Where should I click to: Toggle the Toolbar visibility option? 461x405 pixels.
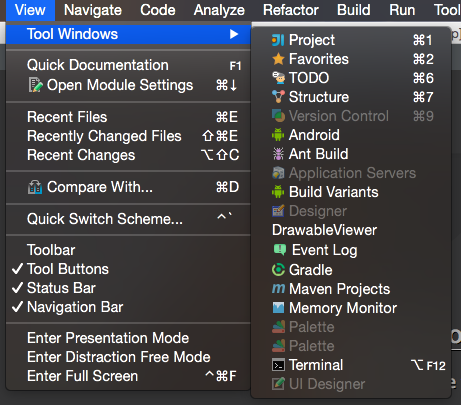[x=128, y=250]
